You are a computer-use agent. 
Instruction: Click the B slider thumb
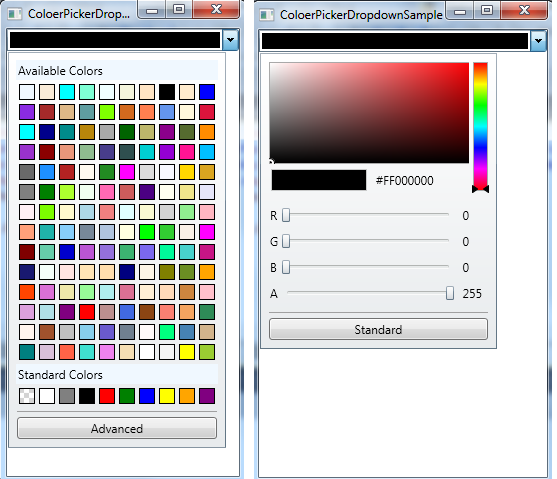tap(286, 267)
